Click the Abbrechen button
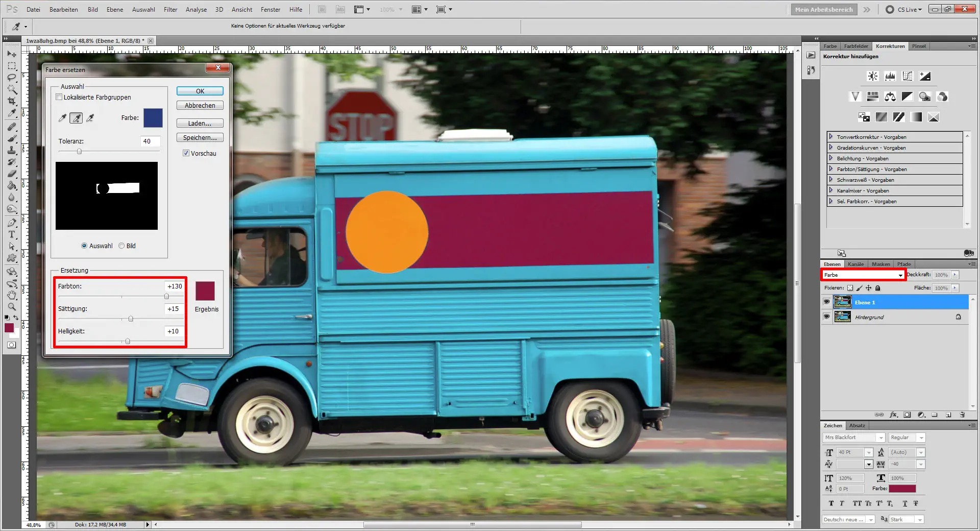 pyautogui.click(x=200, y=105)
